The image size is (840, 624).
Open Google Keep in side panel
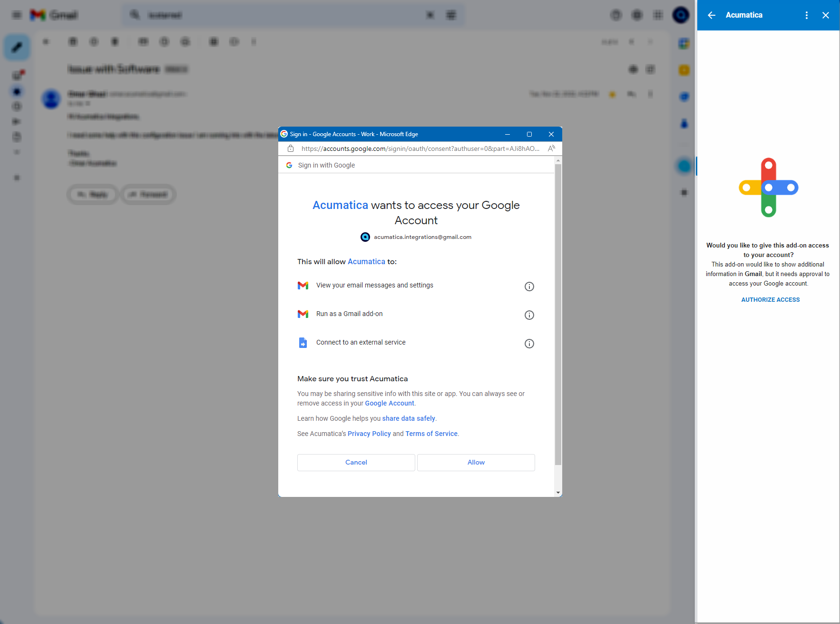(684, 70)
